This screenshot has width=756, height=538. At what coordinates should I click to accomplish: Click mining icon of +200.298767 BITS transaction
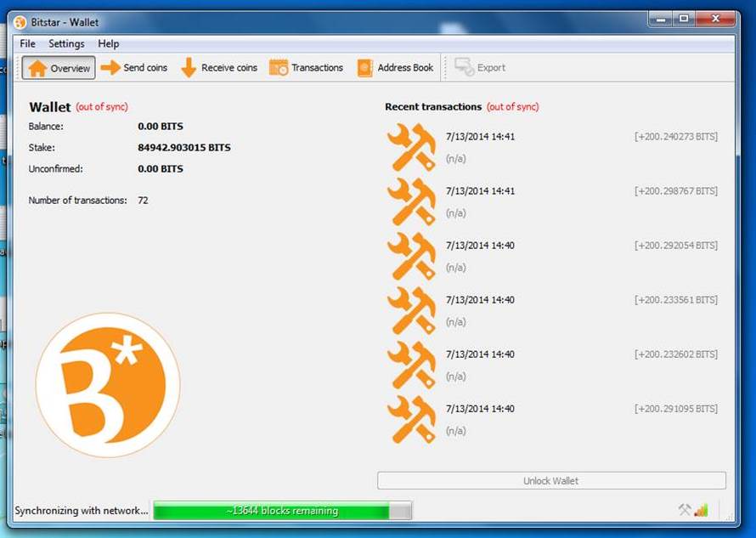[x=412, y=201]
